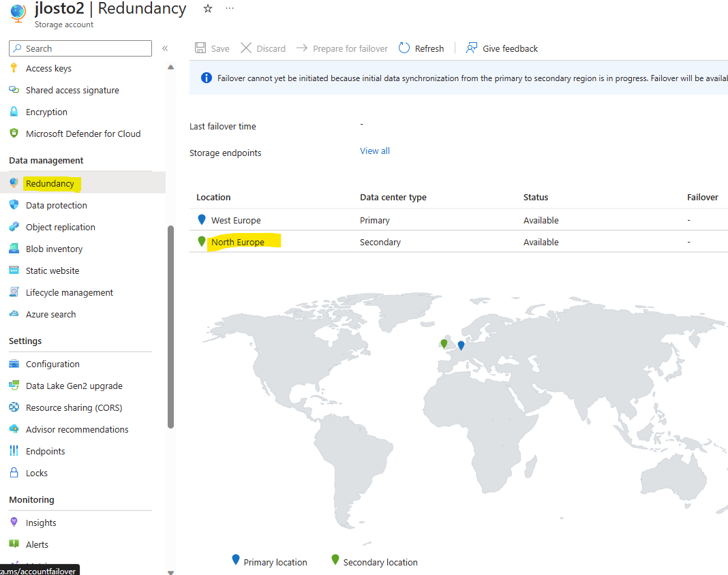Select the West Europe table row

458,220
